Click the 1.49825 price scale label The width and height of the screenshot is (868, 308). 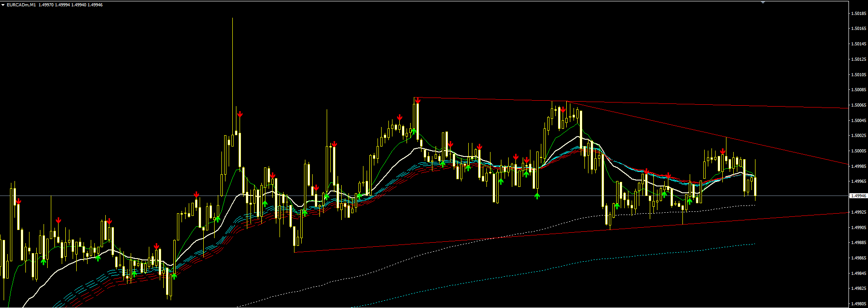pos(859,288)
